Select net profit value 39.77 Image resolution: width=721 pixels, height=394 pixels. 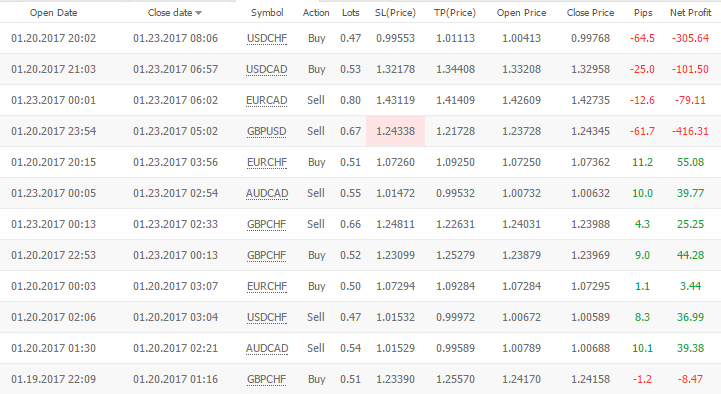(x=691, y=193)
